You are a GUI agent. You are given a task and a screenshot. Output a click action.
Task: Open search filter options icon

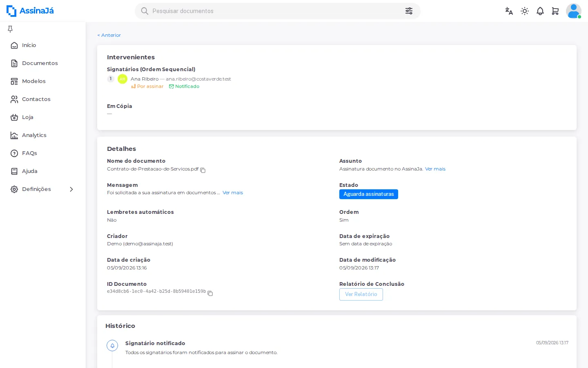(x=409, y=11)
